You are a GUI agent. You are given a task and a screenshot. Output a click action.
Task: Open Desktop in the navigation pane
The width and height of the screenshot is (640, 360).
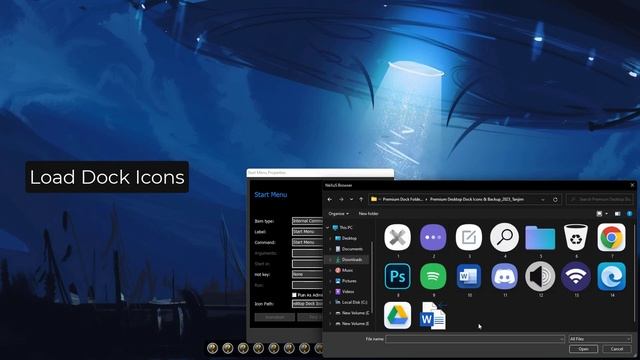click(345, 238)
